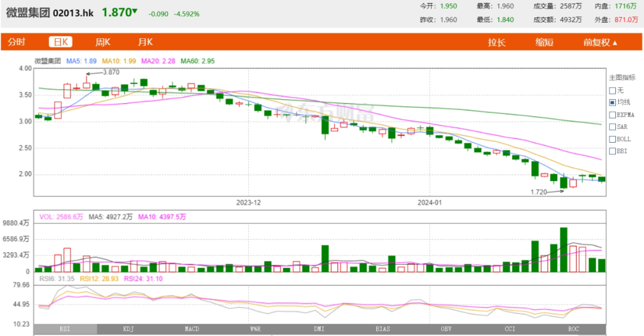Show the MACD sub-chart indicator
644x336 pixels.
(x=191, y=329)
